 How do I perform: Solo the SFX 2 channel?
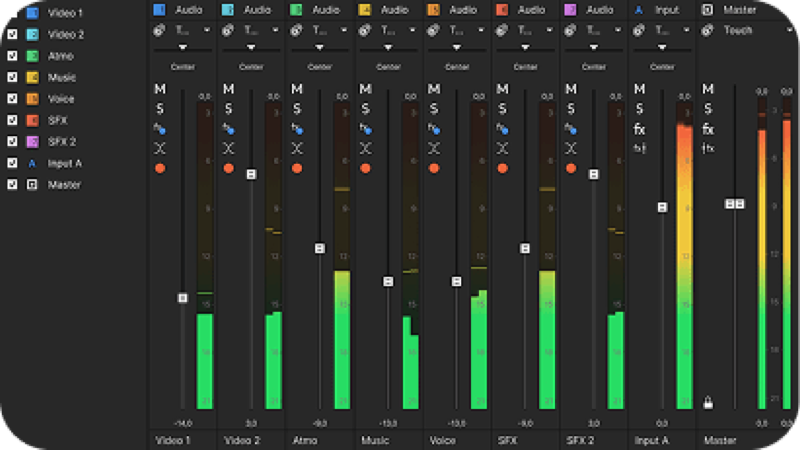click(570, 109)
